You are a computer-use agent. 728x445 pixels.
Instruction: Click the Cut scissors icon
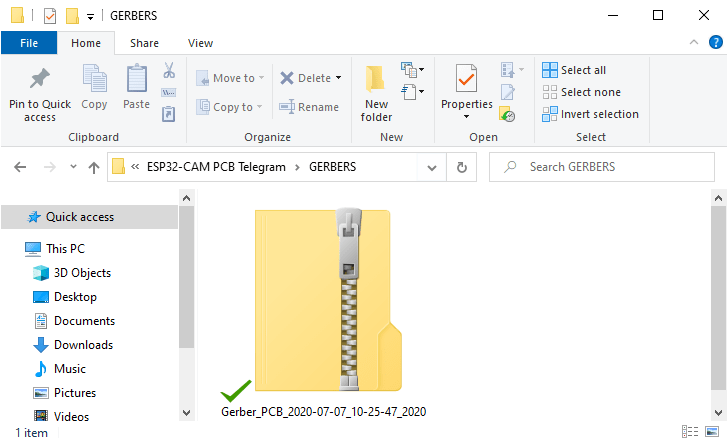click(169, 70)
